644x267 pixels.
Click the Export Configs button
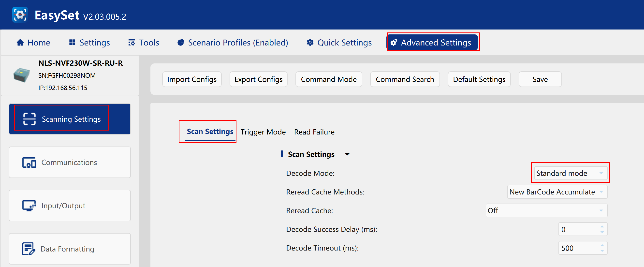click(x=259, y=79)
